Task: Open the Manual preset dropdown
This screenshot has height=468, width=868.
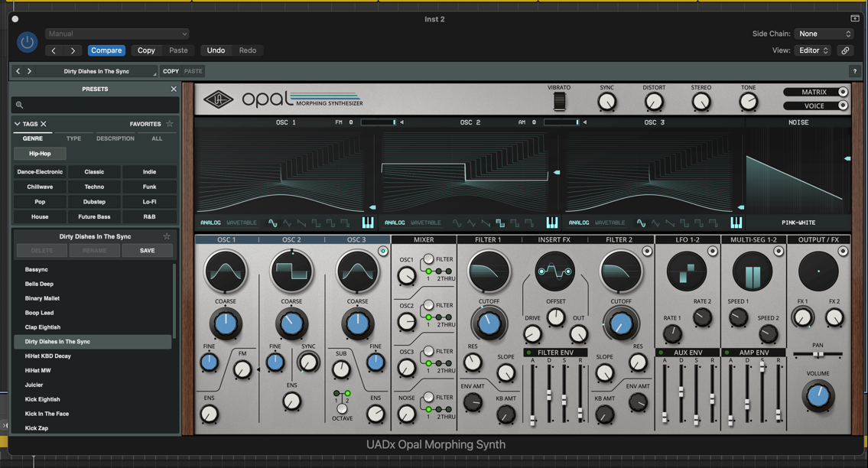Action: pos(117,34)
